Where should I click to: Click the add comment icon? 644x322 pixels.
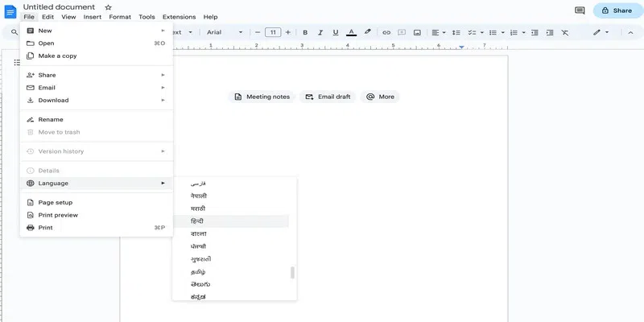(402, 32)
